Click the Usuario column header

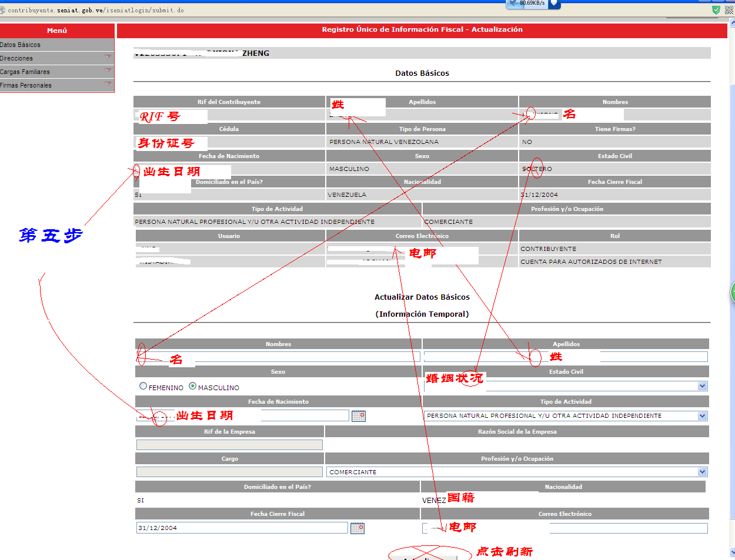pyautogui.click(x=229, y=236)
